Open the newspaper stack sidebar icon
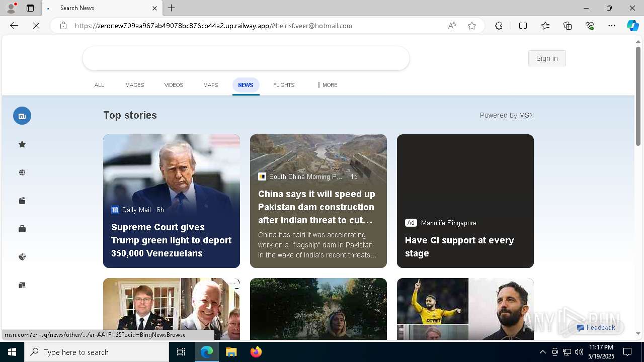Viewport: 644px width, 362px height. tap(22, 285)
